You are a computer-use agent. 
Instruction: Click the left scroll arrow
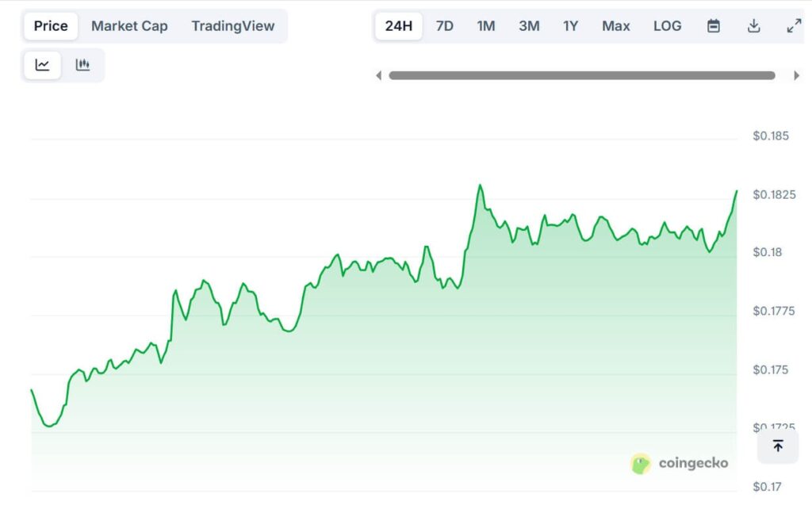(378, 76)
